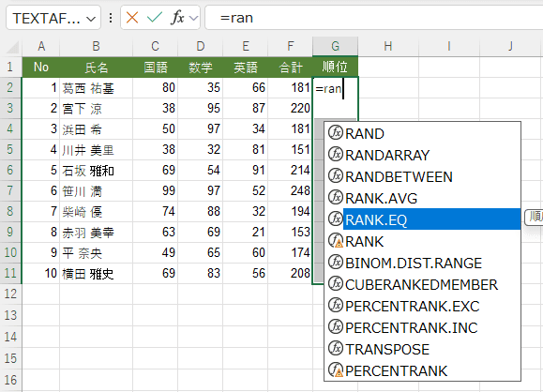Expand the Name Box dropdown arrow
This screenshot has width=543, height=392.
point(91,19)
